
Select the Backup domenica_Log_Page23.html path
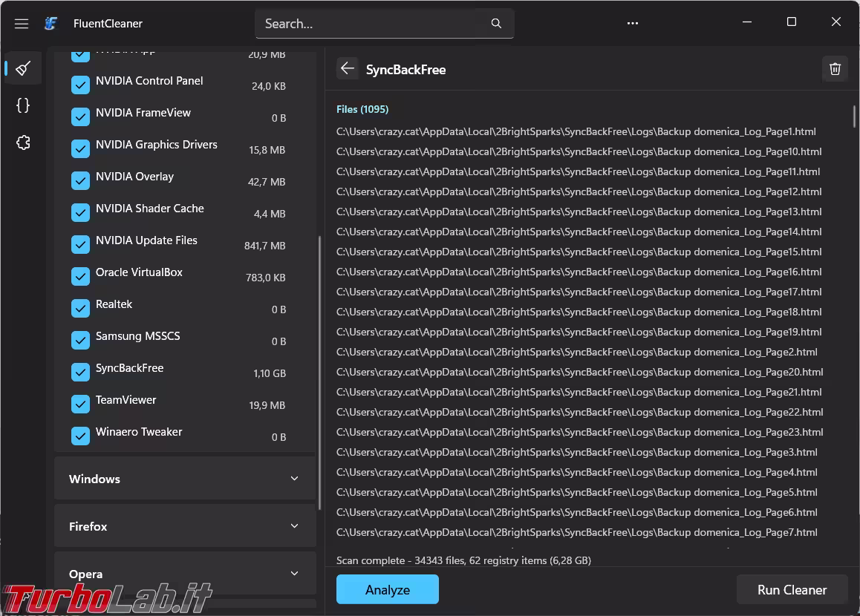580,432
